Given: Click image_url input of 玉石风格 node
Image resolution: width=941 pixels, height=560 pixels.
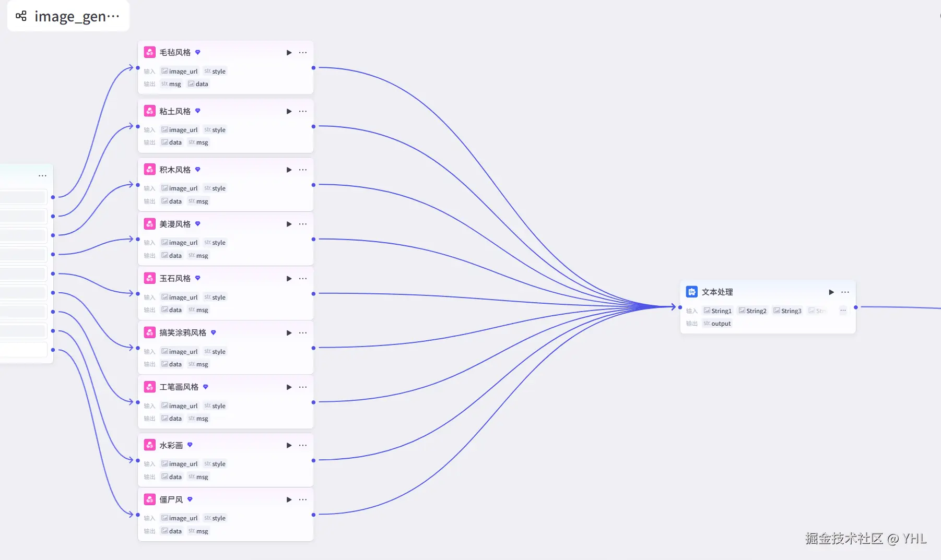Looking at the screenshot, I should (x=180, y=297).
